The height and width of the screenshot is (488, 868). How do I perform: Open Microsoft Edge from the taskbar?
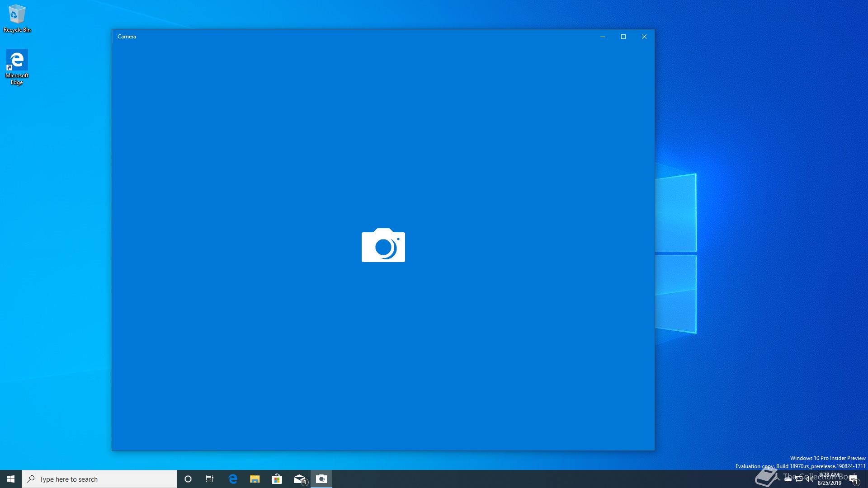coord(233,479)
